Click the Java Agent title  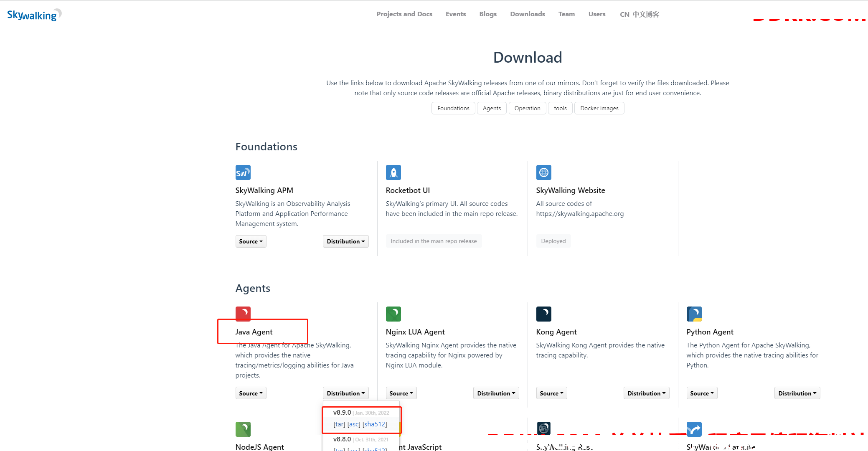click(254, 332)
